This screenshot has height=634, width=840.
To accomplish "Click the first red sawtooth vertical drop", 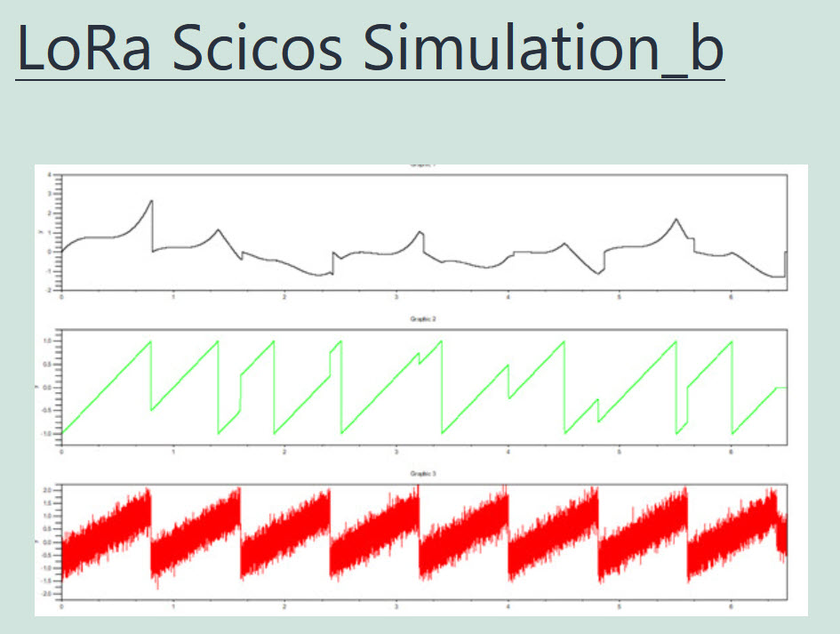I will [151, 534].
